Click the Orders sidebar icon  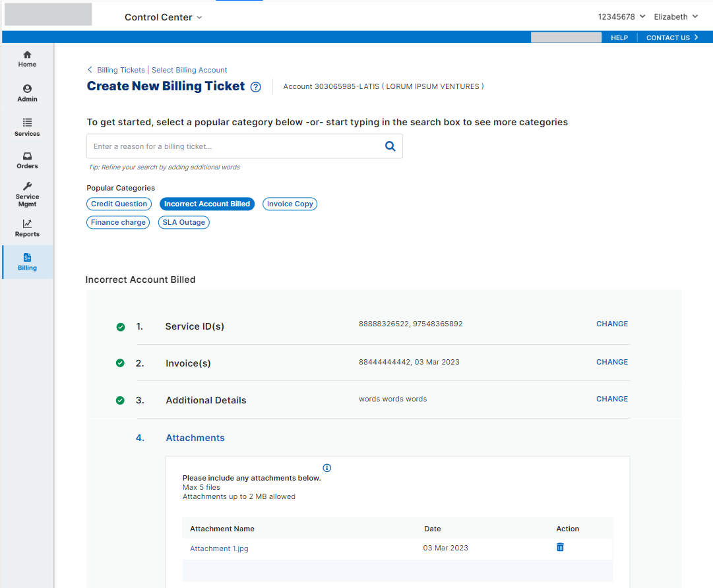click(27, 160)
